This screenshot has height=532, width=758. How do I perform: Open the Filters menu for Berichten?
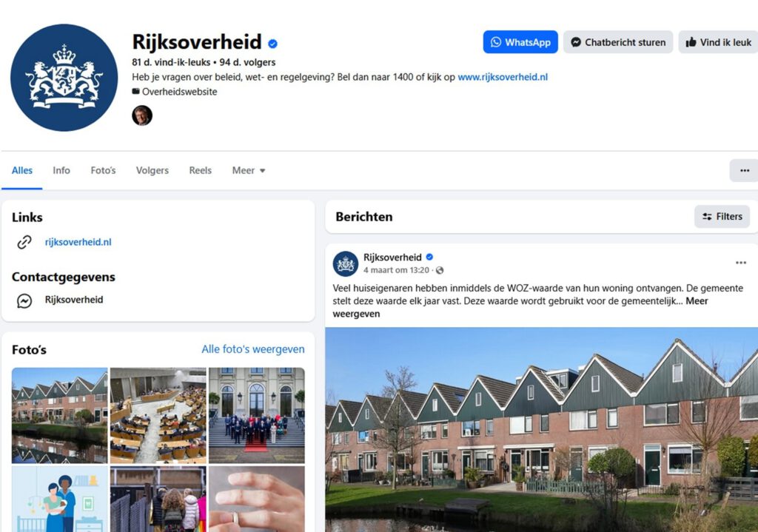point(722,217)
